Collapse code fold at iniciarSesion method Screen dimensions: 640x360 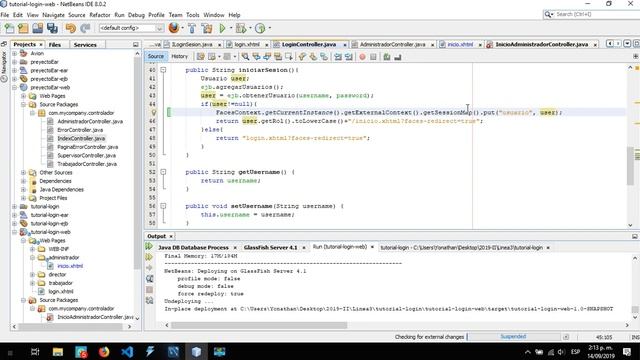pyautogui.click(x=163, y=70)
